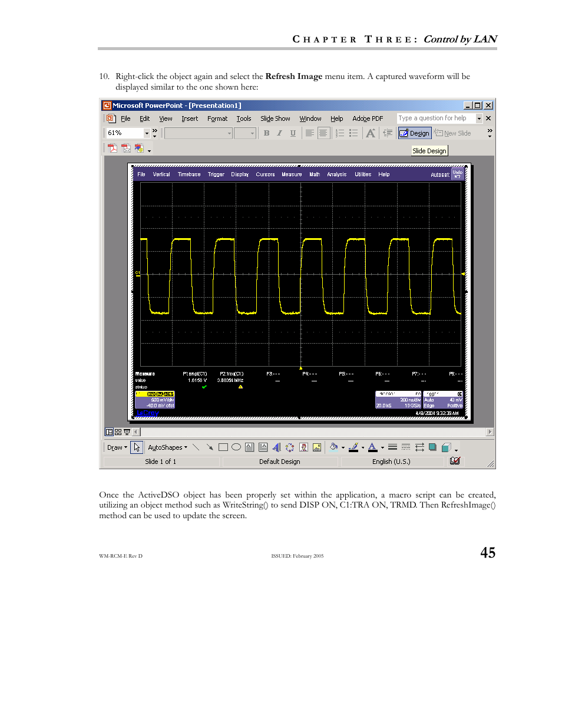Click the Dash Style icon
Image resolution: width=562 pixels, height=728 pixels.
coord(406,447)
